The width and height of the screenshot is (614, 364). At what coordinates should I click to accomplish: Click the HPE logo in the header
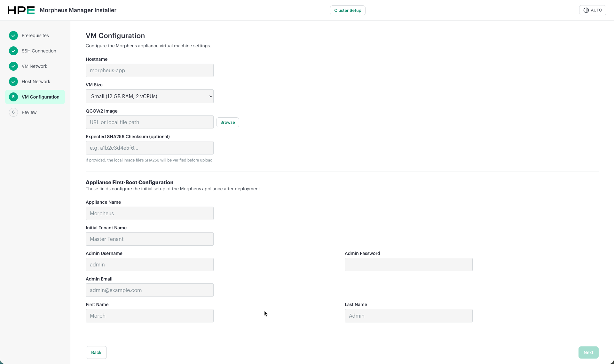coord(21,10)
